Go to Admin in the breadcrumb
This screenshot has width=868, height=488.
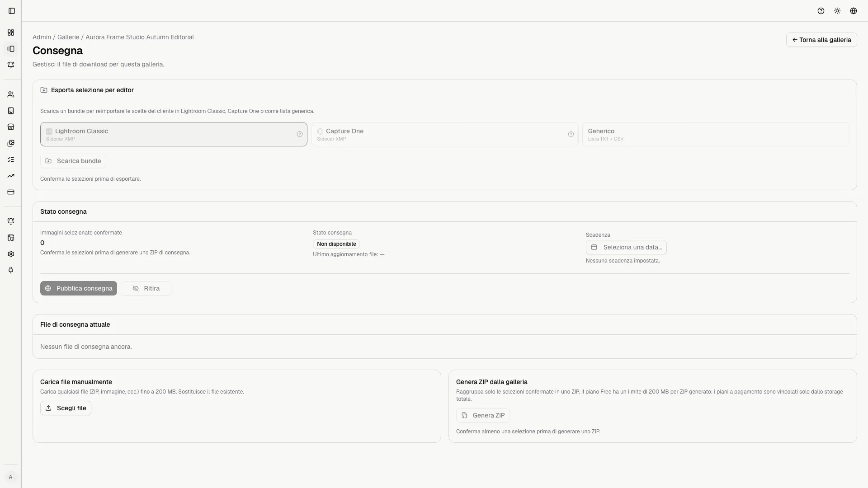pyautogui.click(x=42, y=37)
